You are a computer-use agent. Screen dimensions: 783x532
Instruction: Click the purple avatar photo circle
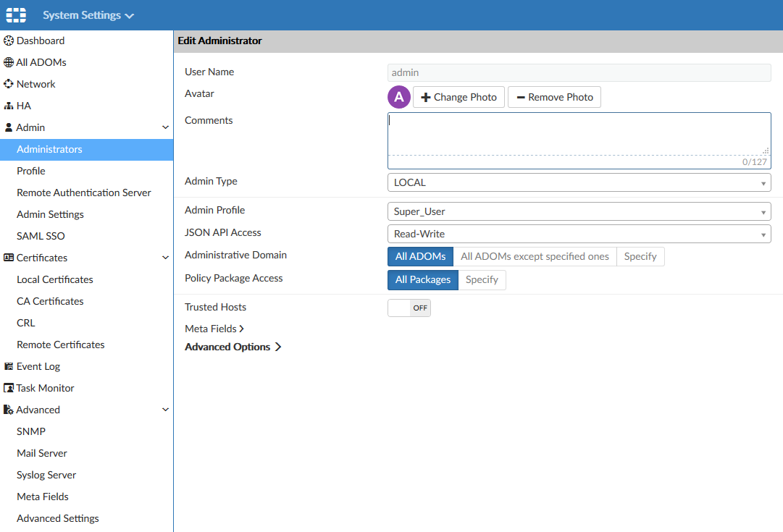click(x=398, y=97)
